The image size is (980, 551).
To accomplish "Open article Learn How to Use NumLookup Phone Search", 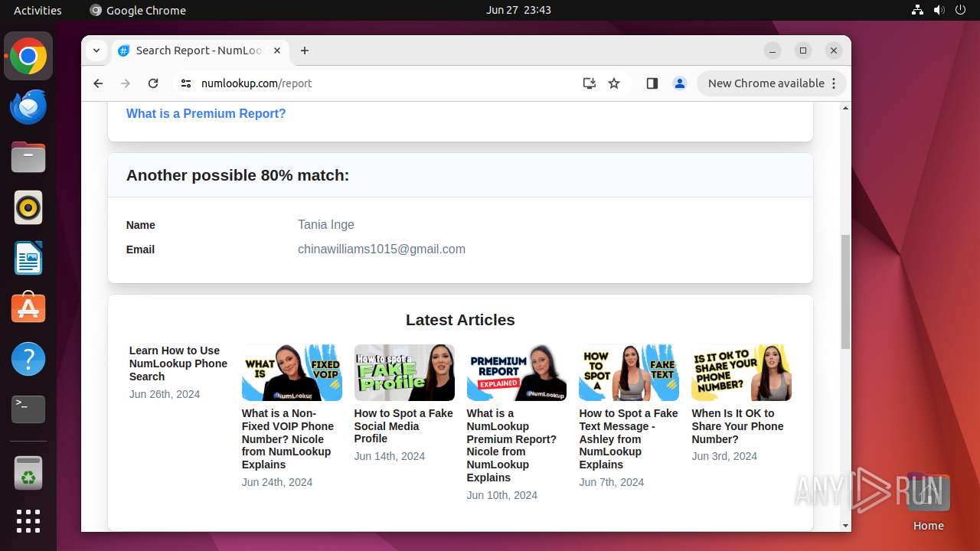I will [178, 364].
